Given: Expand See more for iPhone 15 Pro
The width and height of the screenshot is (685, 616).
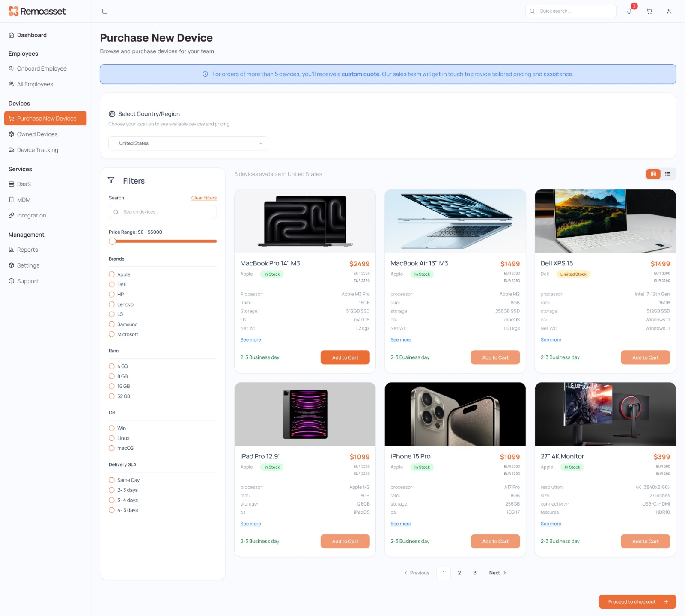Looking at the screenshot, I should (401, 524).
